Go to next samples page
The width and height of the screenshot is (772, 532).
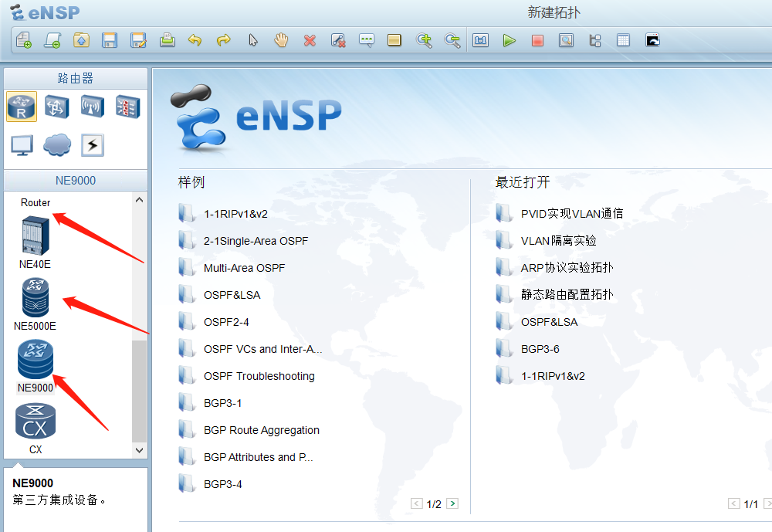click(452, 503)
